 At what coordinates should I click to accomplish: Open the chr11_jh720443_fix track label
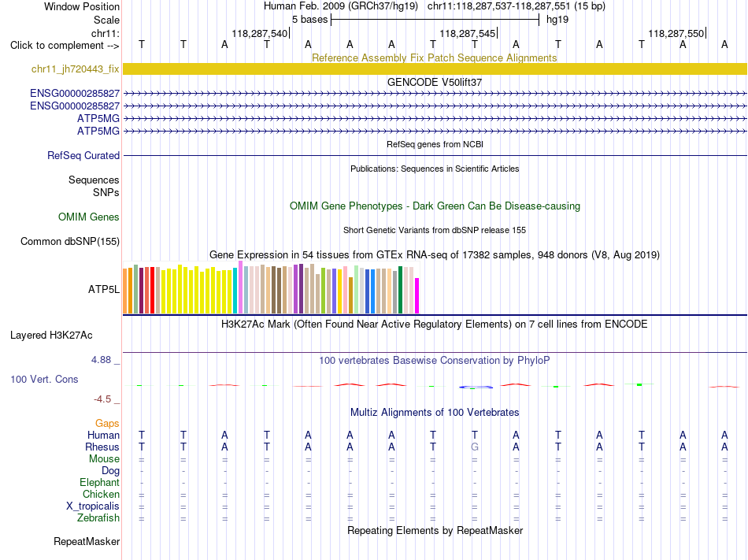pyautogui.click(x=76, y=69)
